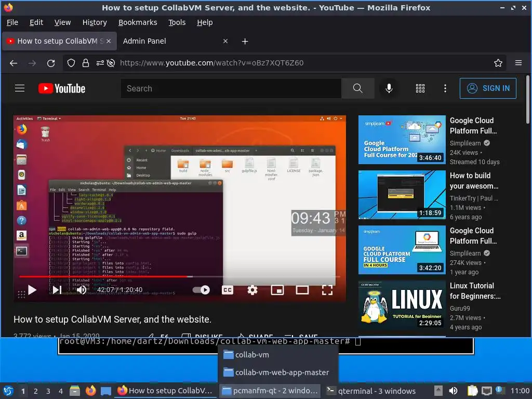Click the SIGN IN button

488,88
